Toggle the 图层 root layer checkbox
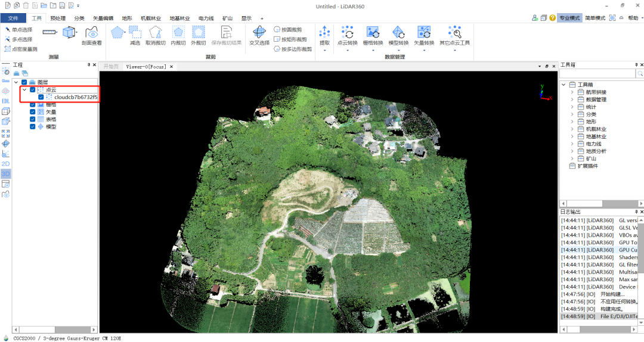 [24, 82]
